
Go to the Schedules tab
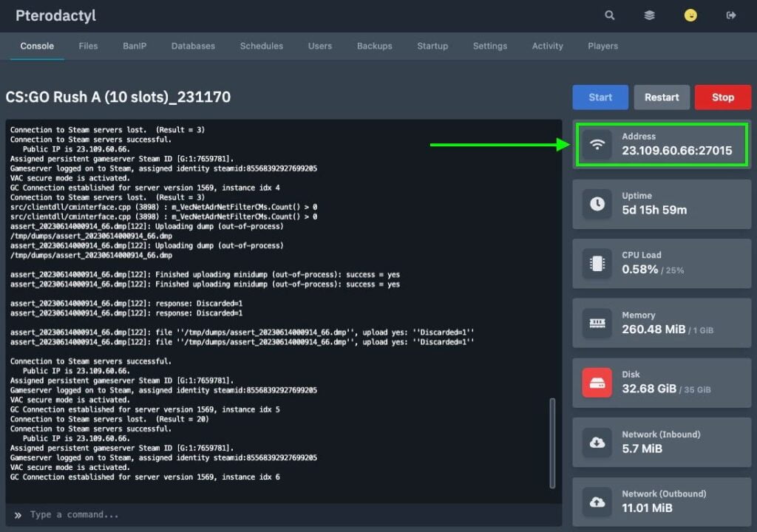(x=261, y=45)
